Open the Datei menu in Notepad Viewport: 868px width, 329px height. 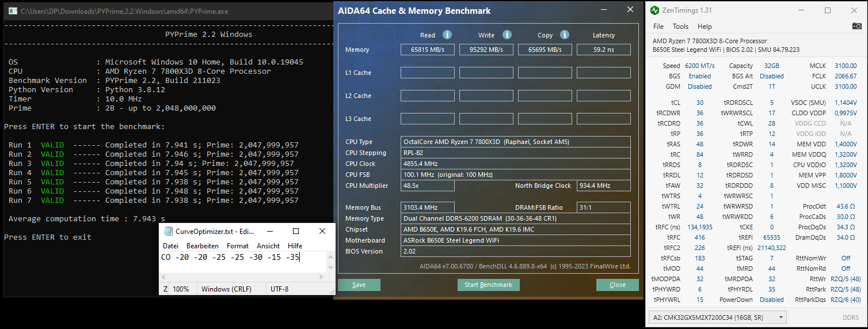point(170,245)
